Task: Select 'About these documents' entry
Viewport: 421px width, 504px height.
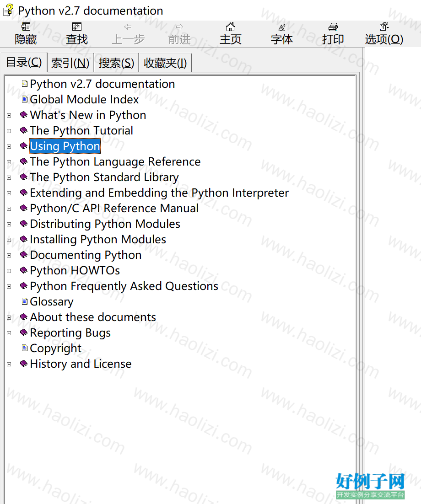Action: click(93, 317)
